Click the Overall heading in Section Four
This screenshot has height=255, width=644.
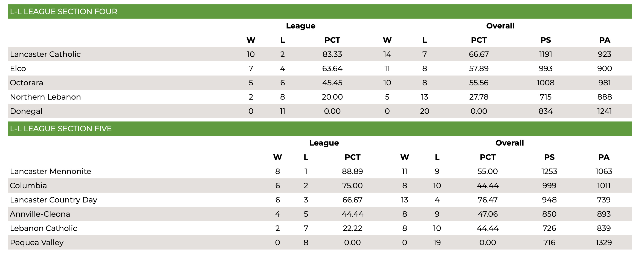pyautogui.click(x=500, y=26)
